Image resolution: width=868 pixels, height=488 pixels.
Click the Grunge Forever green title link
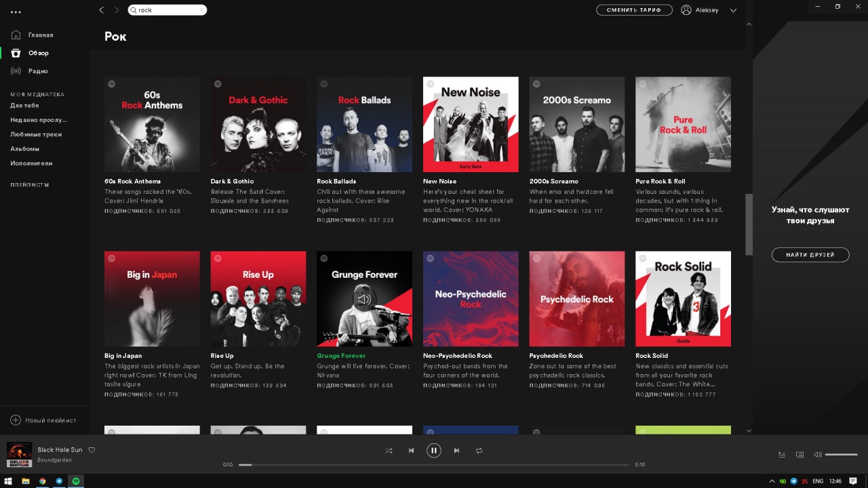pos(341,356)
